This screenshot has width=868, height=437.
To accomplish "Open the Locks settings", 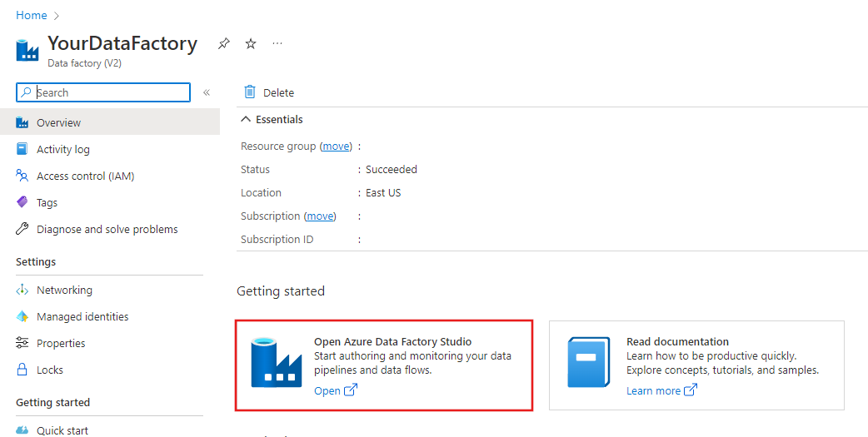I will click(50, 370).
